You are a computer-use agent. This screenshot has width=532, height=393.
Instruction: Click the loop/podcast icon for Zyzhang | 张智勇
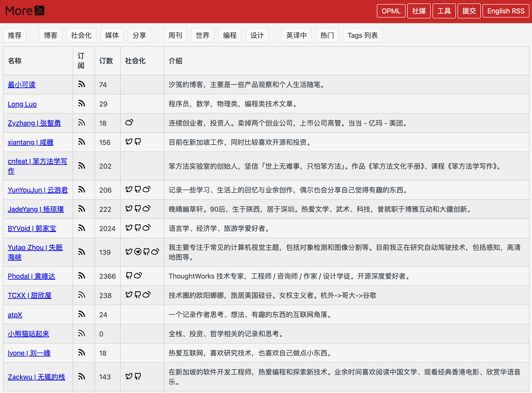pos(129,122)
